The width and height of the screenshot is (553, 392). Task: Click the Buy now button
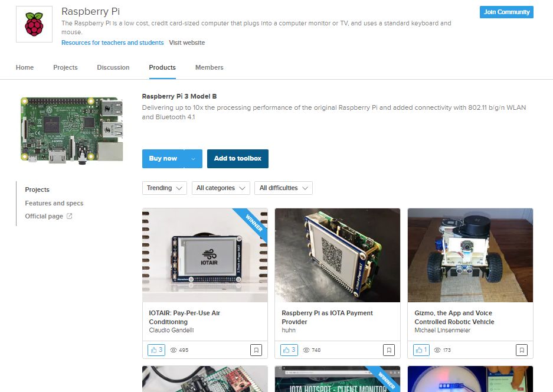pyautogui.click(x=163, y=159)
